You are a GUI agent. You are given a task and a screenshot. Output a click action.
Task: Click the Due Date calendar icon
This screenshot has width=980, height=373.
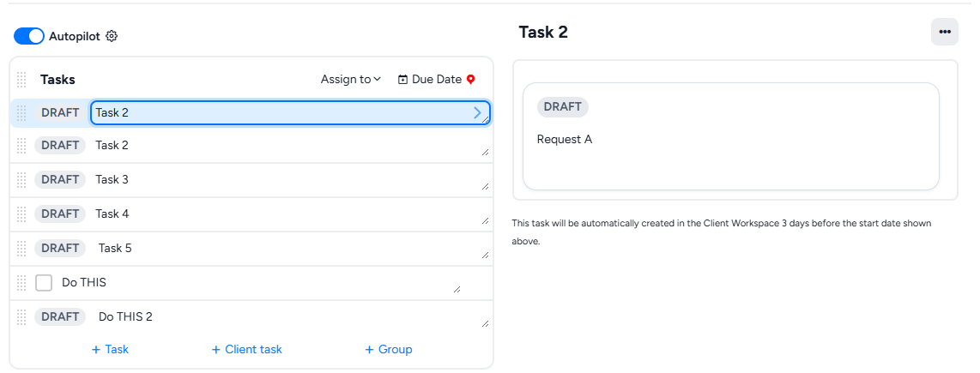[403, 80]
